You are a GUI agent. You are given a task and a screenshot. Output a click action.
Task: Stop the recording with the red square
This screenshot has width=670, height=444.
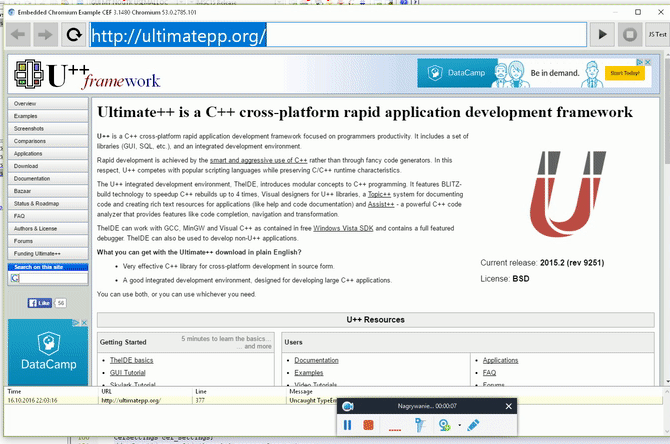coord(370,425)
